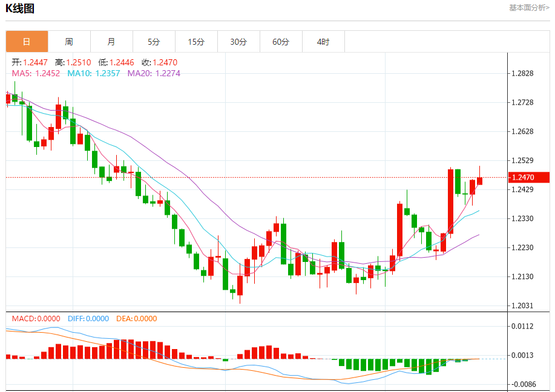Switch to the 周 weekly tab
The image size is (555, 392).
pos(70,41)
